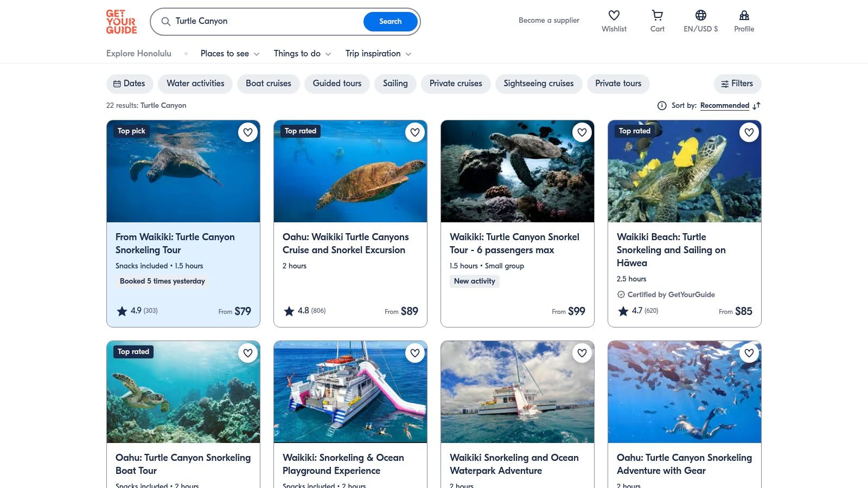Expand Places to see menu

pyautogui.click(x=230, y=54)
